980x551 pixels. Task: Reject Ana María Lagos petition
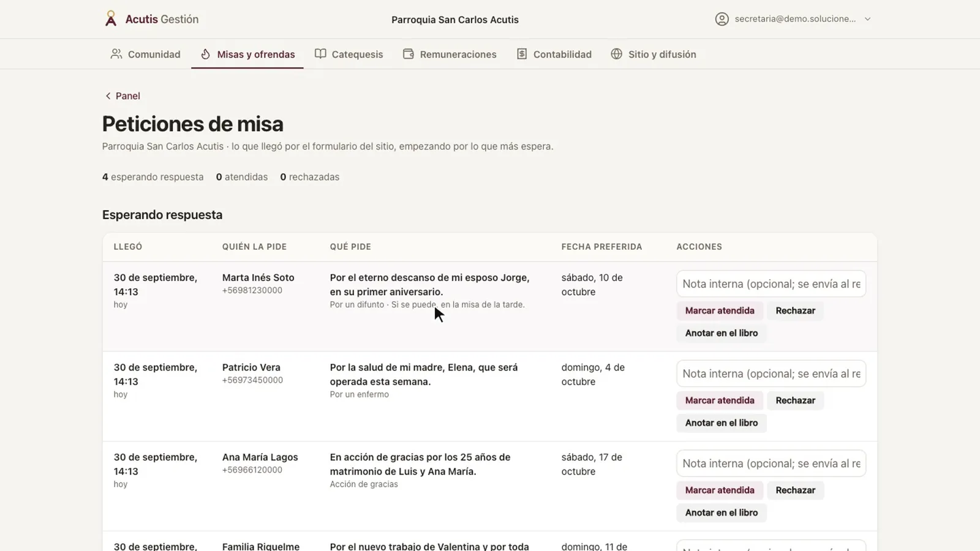pos(795,490)
